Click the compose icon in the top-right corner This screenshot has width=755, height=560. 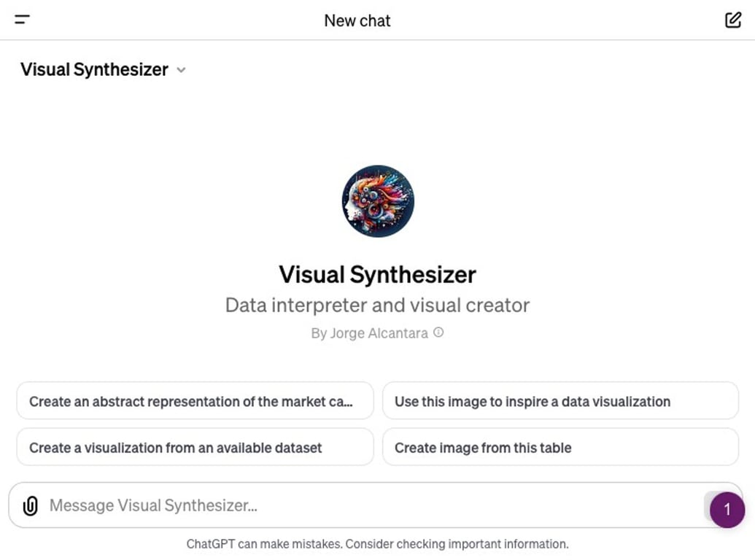(x=732, y=20)
